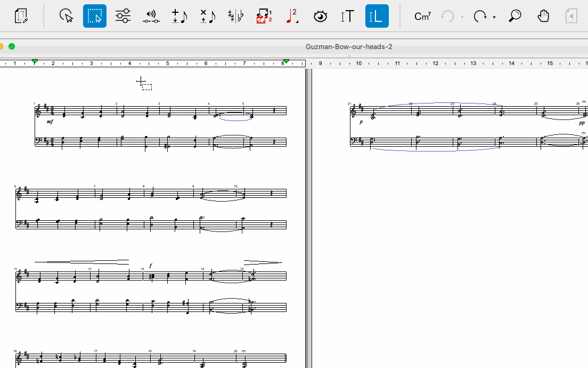The width and height of the screenshot is (588, 368).
Task: Expand the undo history dropdown arrow
Action: coord(462,18)
